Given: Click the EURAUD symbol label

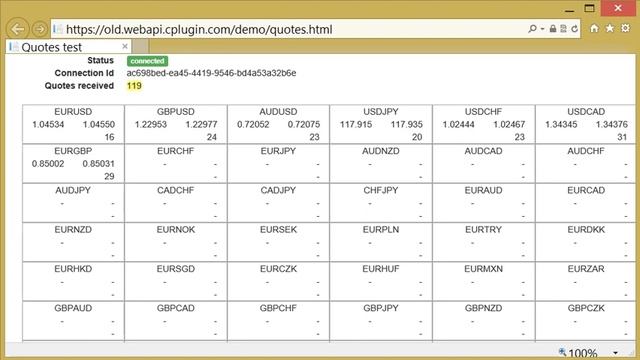Looking at the screenshot, I should click(x=483, y=190).
